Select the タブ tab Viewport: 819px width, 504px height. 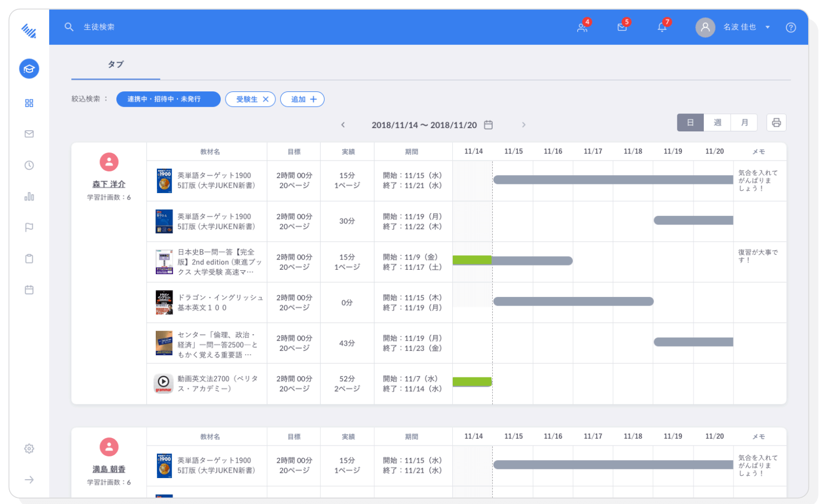(x=116, y=64)
